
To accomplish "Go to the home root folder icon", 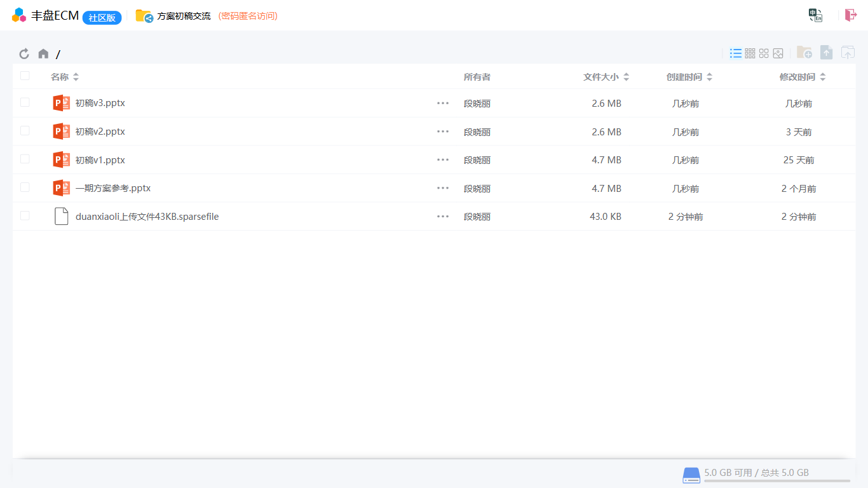I will click(x=43, y=54).
